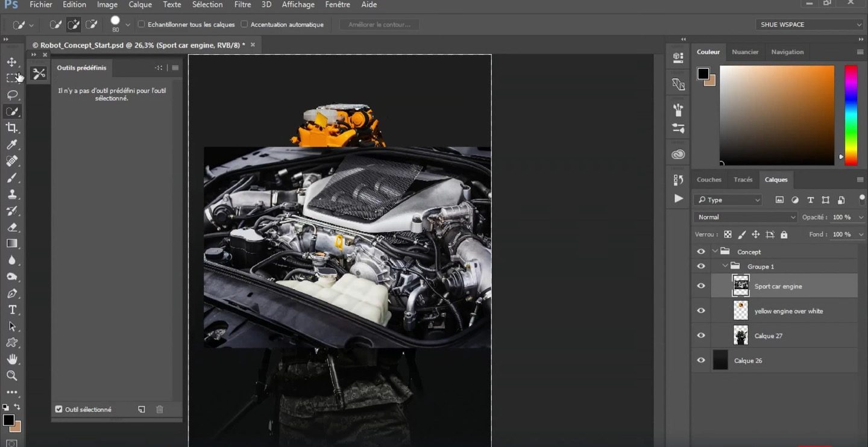Open the Fichier menu
The image size is (868, 447).
[41, 5]
